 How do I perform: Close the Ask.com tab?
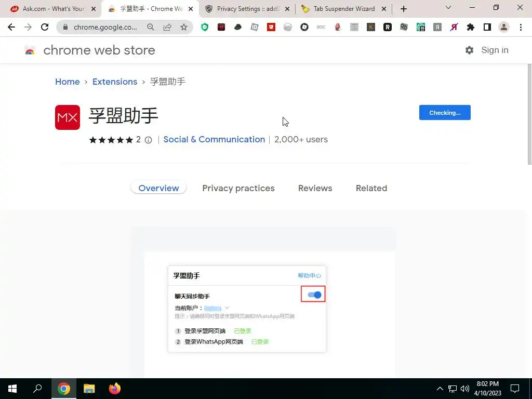pos(94,9)
